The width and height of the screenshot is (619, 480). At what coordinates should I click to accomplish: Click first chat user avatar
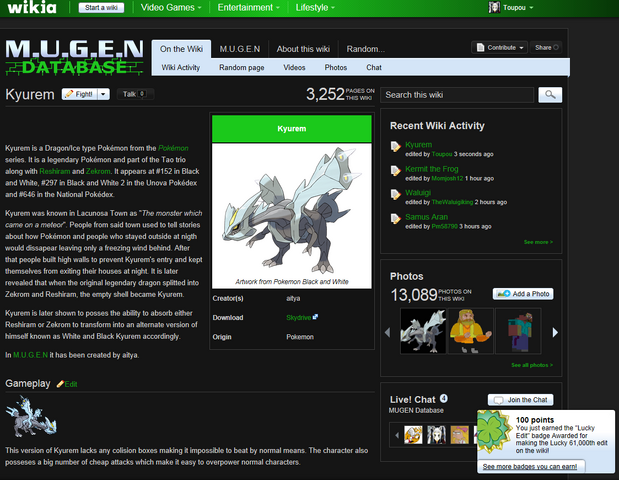coord(413,435)
